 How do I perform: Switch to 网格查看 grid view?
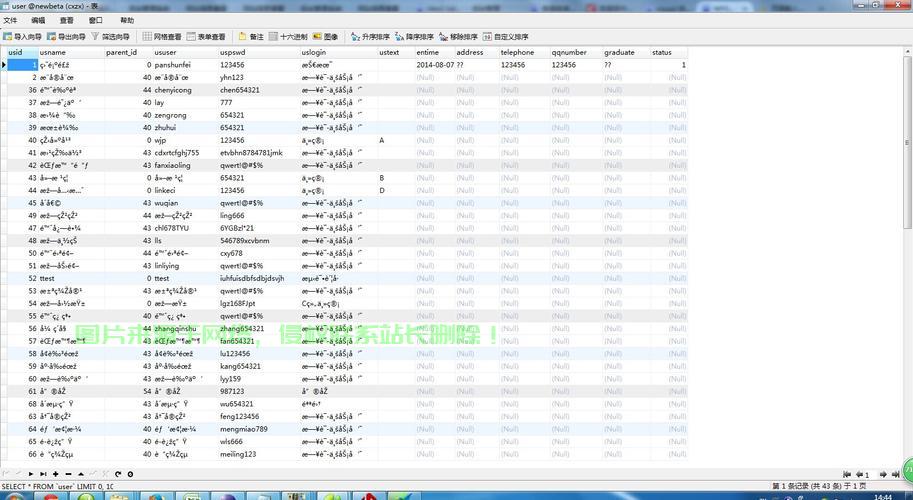click(162, 37)
